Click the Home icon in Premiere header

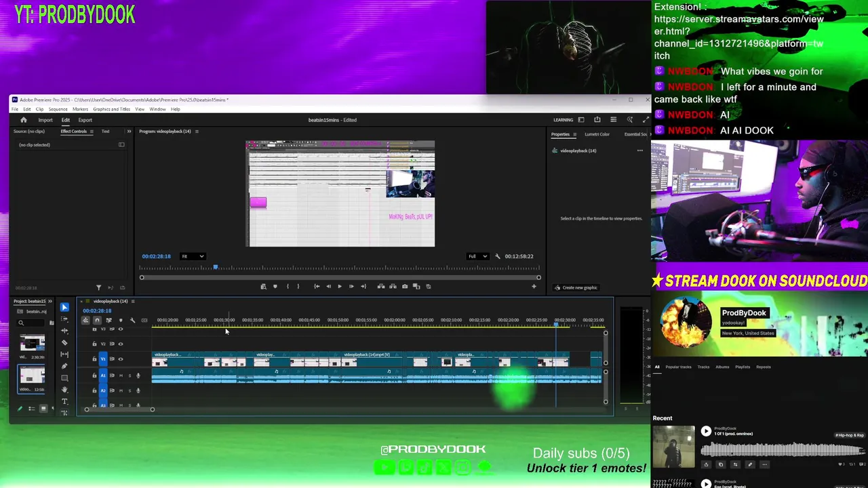coord(23,120)
